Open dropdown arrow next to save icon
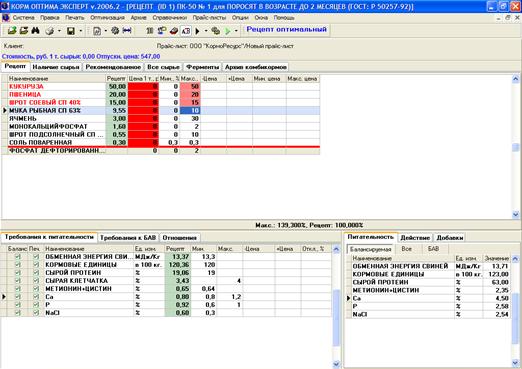 pyautogui.click(x=80, y=31)
